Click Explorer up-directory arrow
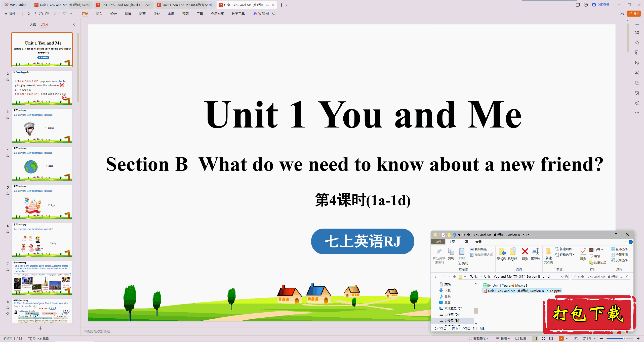Viewport: 644px width, 342px height. [x=455, y=277]
